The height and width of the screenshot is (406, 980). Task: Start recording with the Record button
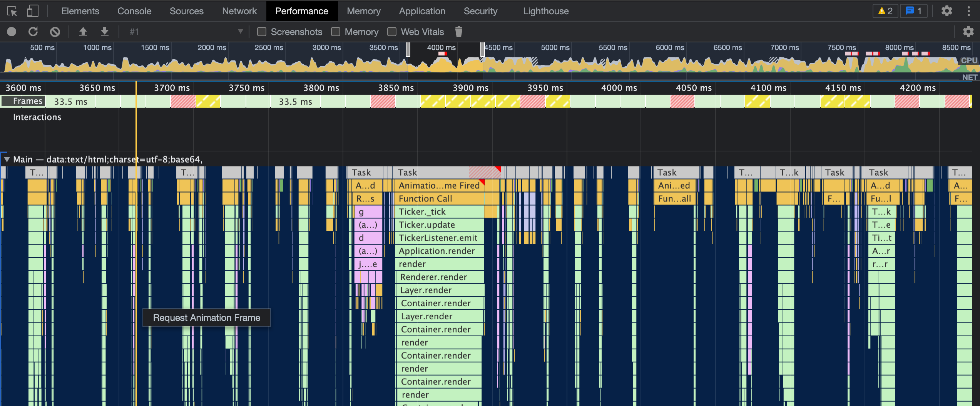[x=12, y=32]
